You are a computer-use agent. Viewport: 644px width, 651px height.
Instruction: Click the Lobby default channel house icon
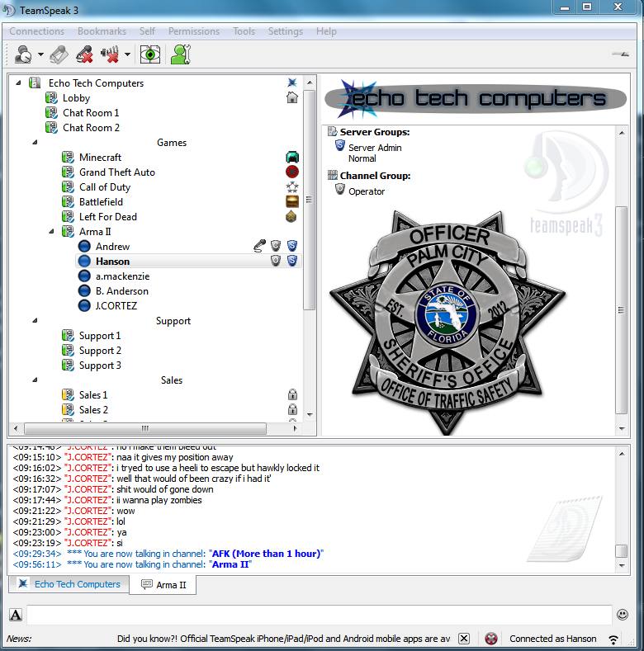[x=292, y=97]
